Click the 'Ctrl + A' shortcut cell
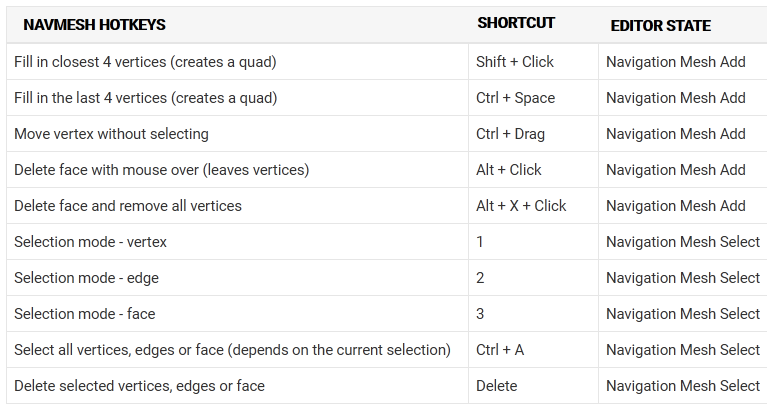This screenshot has width=767, height=415. pos(500,350)
